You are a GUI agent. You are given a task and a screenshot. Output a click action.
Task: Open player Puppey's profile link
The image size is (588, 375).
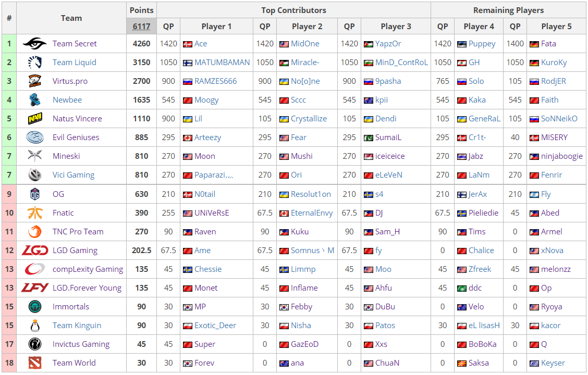coord(482,44)
